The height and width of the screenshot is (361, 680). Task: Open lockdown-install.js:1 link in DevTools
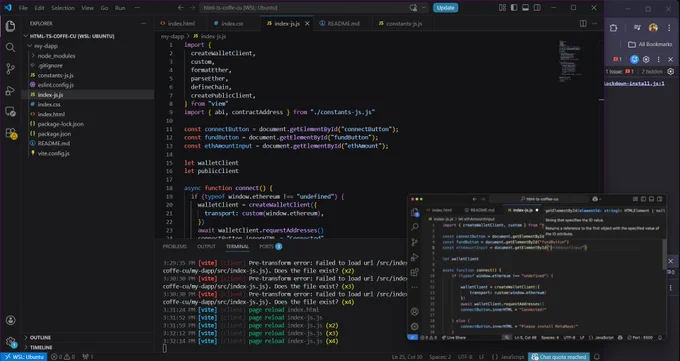634,83
